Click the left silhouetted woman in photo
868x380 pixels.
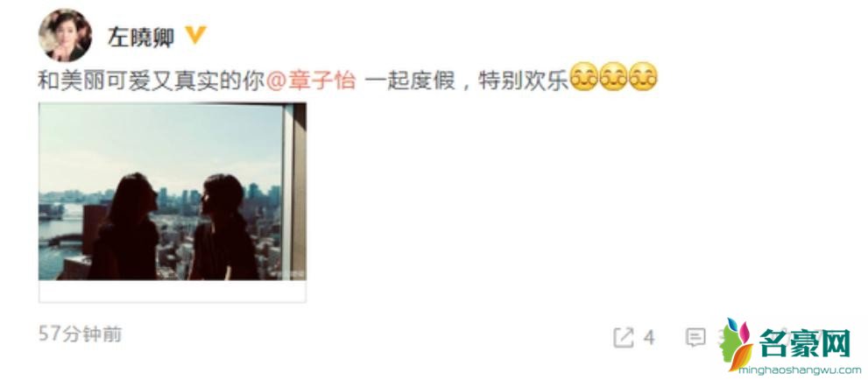click(125, 227)
